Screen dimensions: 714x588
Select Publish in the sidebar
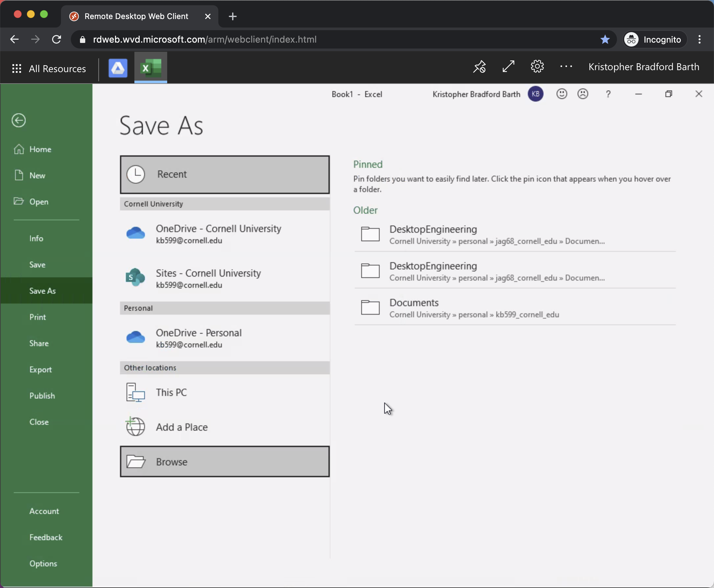coord(47,396)
